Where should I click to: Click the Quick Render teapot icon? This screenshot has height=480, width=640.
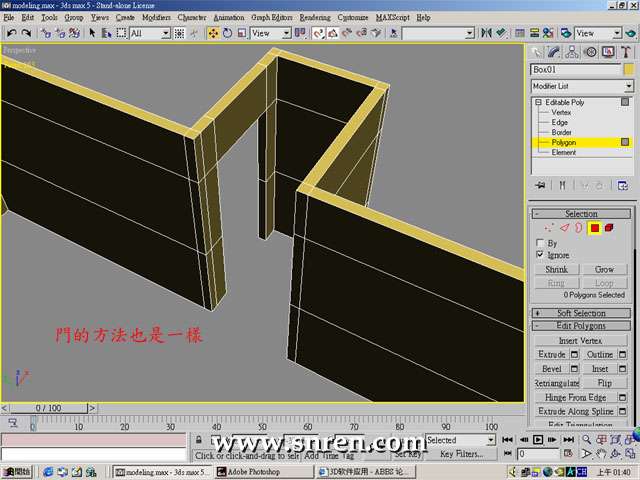pos(630,33)
